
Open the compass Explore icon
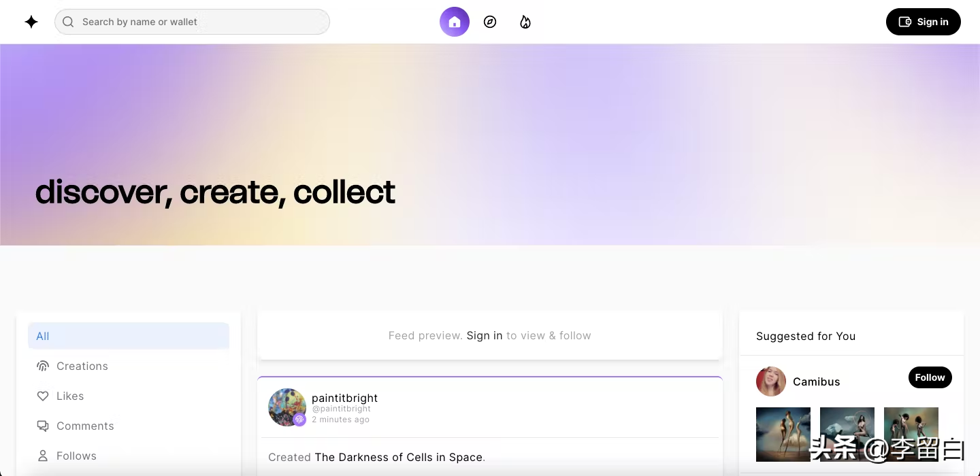[x=490, y=22]
